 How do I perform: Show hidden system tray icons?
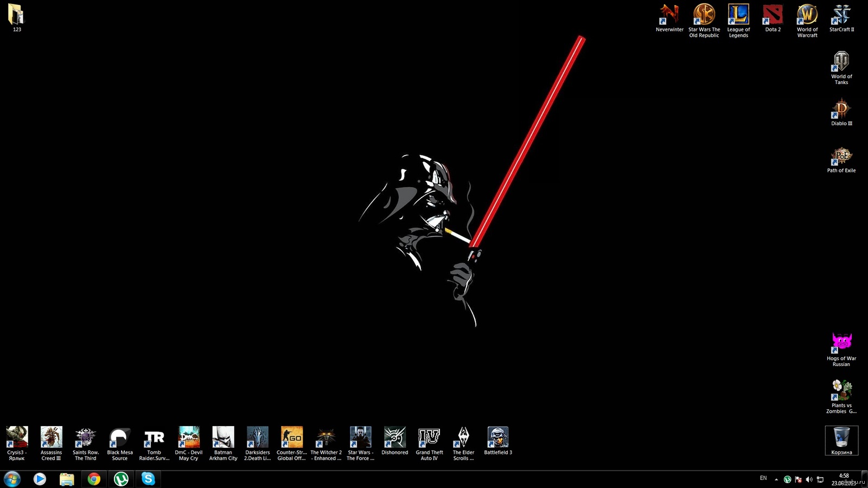click(776, 479)
